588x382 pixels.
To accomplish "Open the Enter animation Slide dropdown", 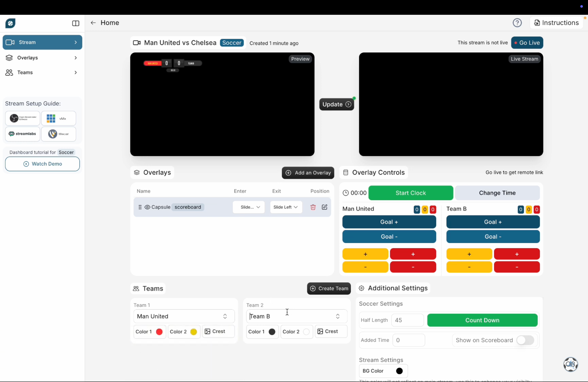I will coord(249,207).
